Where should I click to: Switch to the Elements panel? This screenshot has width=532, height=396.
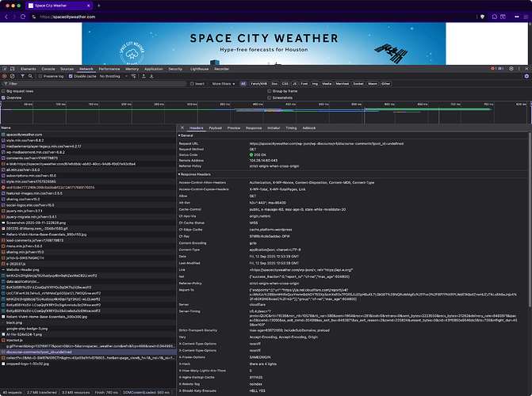tap(29, 69)
